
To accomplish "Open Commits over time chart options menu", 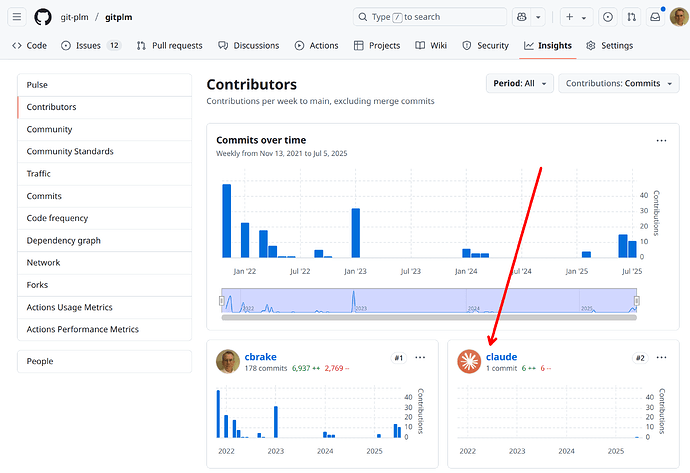I will coord(661,141).
